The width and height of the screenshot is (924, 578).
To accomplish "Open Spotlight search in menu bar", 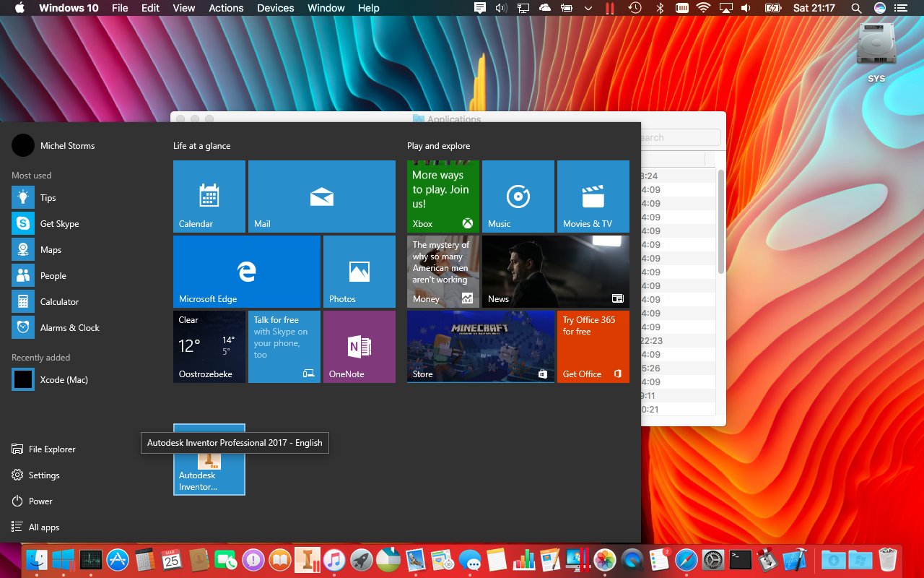I will tap(856, 8).
